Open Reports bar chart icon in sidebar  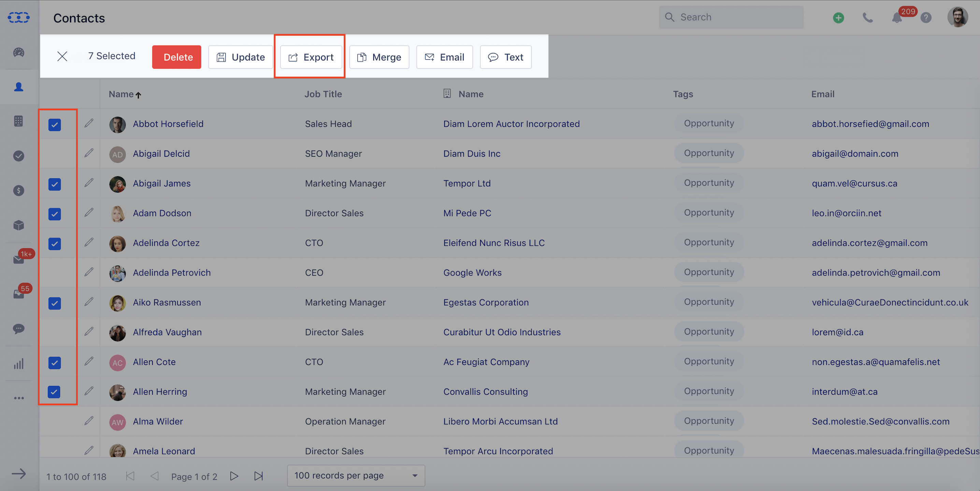(19, 364)
